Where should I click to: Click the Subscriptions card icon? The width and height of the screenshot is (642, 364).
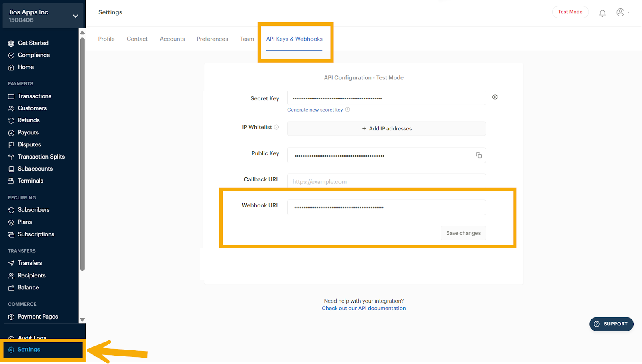(x=11, y=234)
